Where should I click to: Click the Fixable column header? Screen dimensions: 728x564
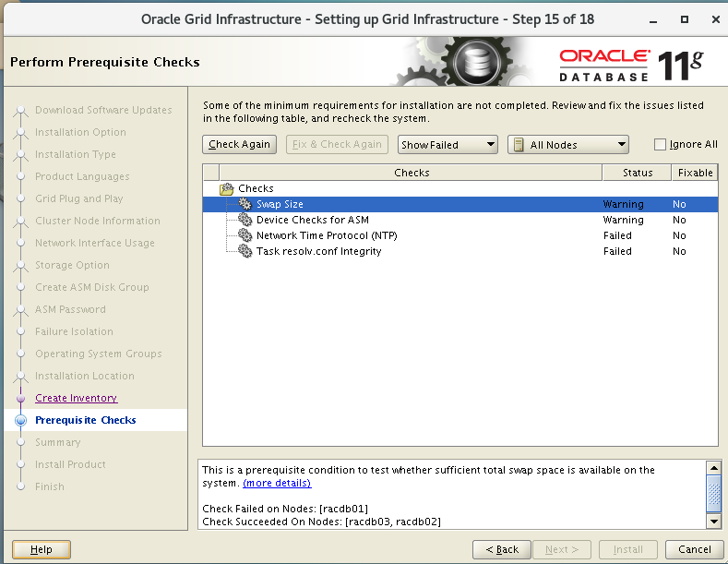(695, 173)
